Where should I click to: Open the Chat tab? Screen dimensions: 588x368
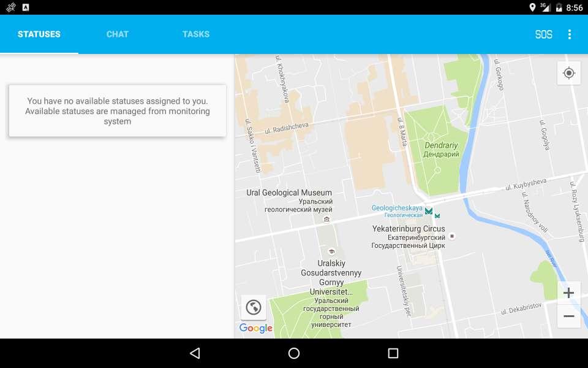(118, 34)
